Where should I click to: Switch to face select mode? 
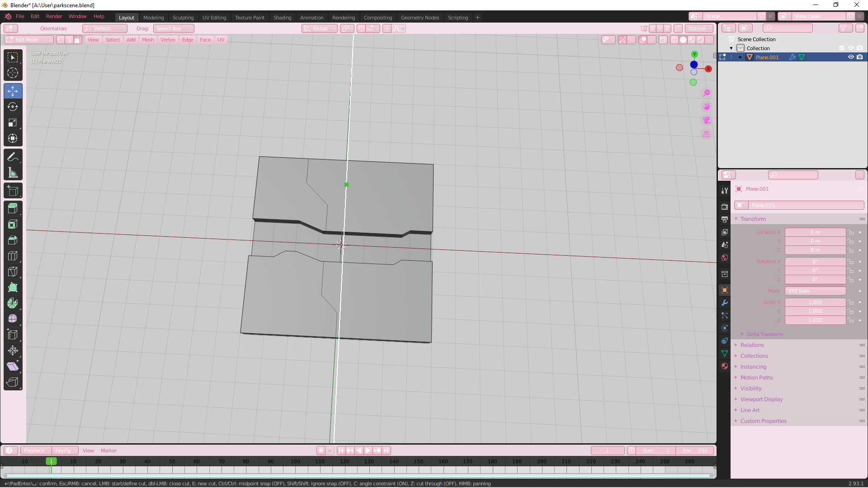pos(77,40)
